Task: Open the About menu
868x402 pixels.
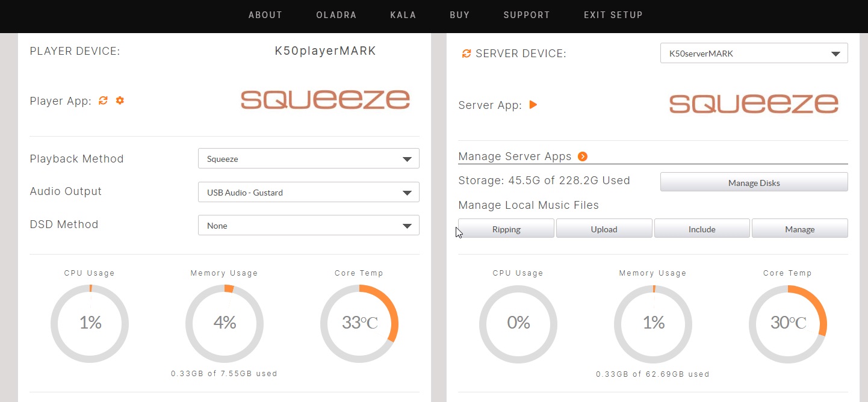Action: [265, 15]
